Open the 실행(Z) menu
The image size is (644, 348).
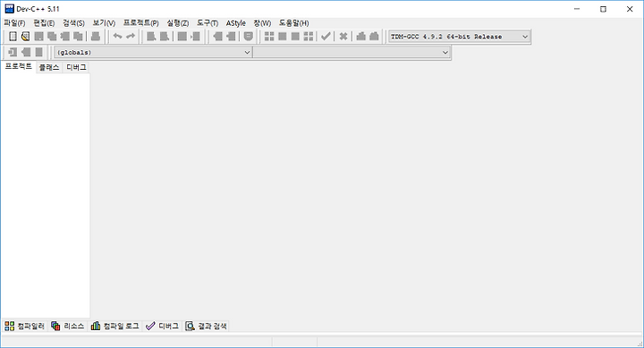pyautogui.click(x=177, y=23)
